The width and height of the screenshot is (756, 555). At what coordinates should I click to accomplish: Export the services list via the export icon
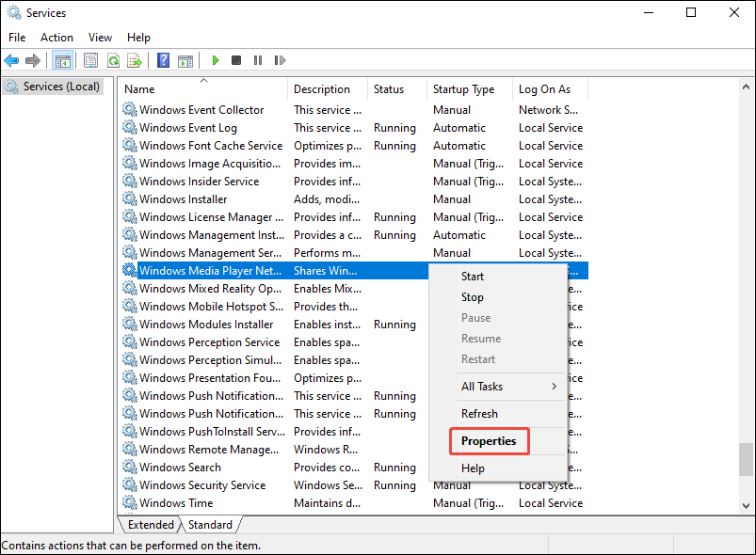tap(134, 60)
